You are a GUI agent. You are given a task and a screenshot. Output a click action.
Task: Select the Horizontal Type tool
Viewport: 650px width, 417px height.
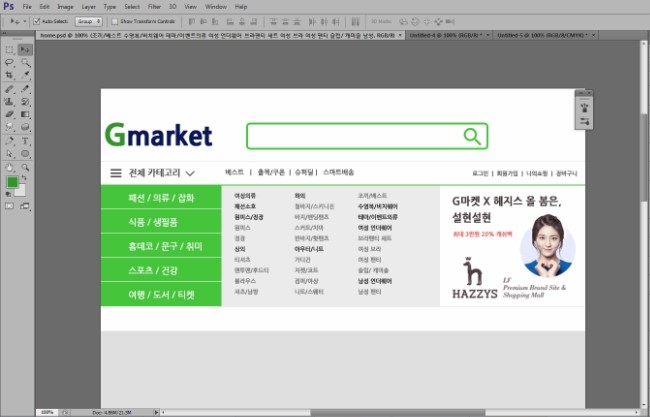click(x=25, y=141)
